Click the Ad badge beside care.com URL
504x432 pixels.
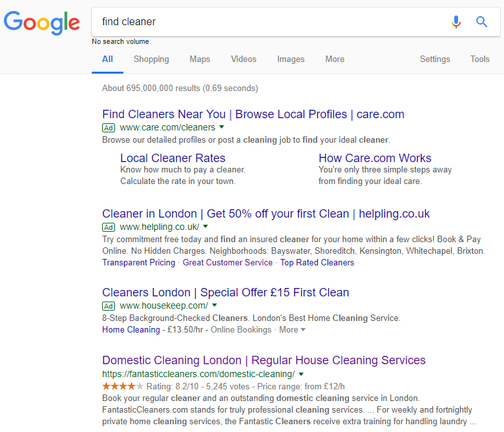coord(109,128)
